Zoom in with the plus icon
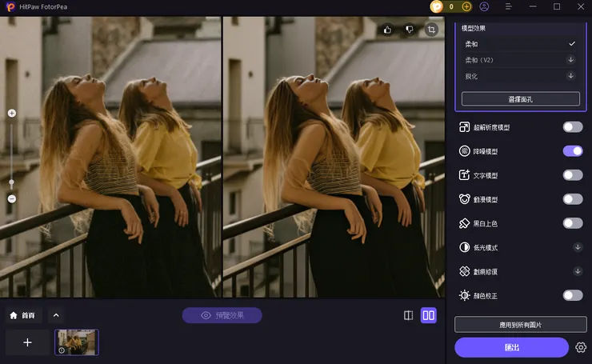This screenshot has height=364, width=592. [11, 114]
